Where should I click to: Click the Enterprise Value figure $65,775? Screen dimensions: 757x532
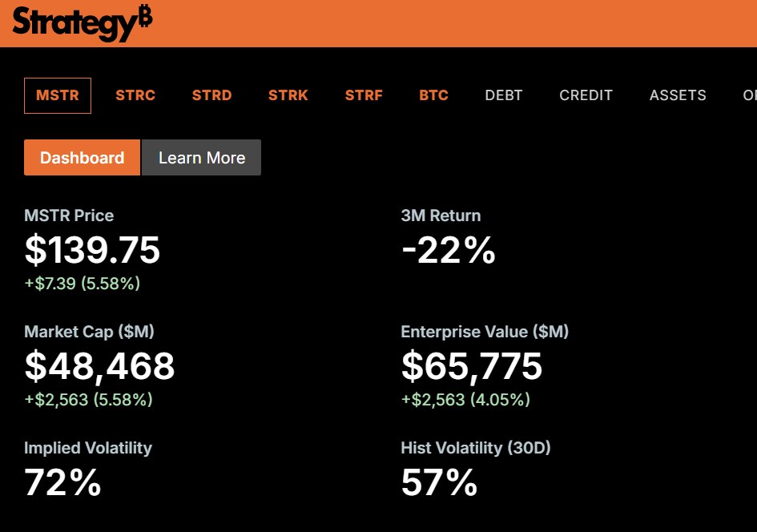pyautogui.click(x=472, y=365)
